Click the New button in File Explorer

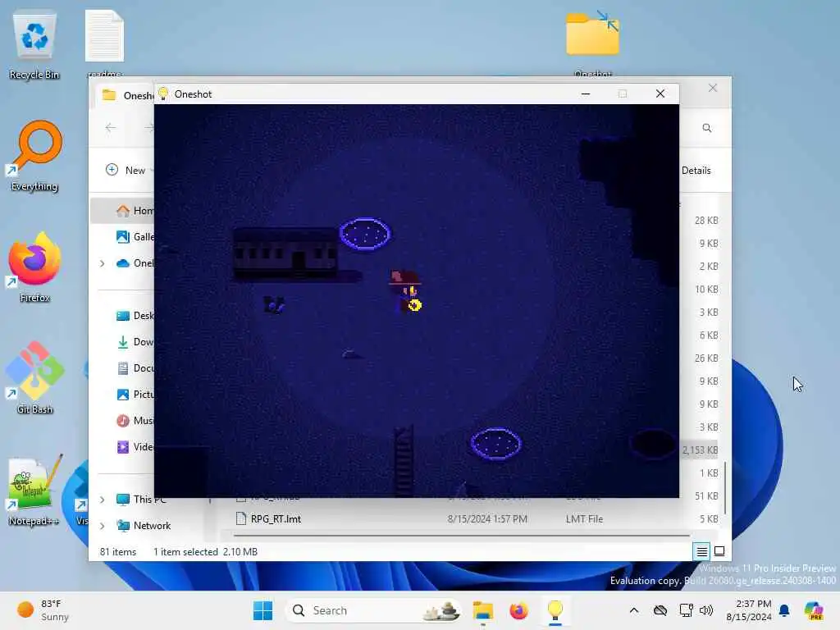(126, 171)
